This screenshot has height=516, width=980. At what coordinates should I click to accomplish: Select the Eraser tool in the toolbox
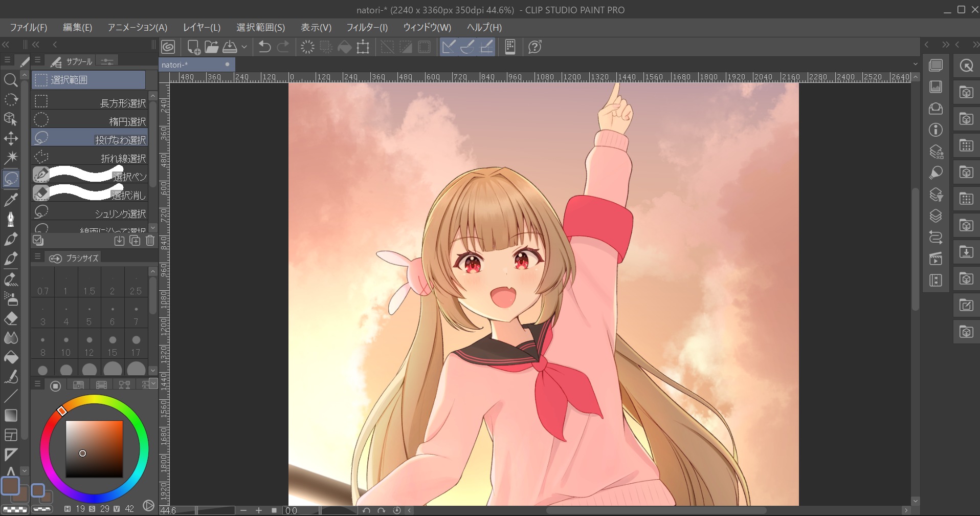pos(11,318)
